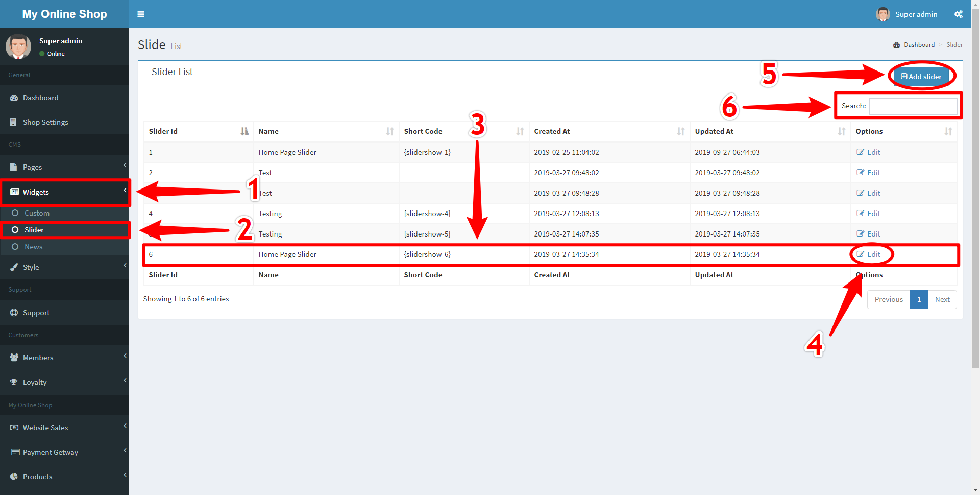Focus the Search input field
This screenshot has height=495, width=980.
pos(913,106)
